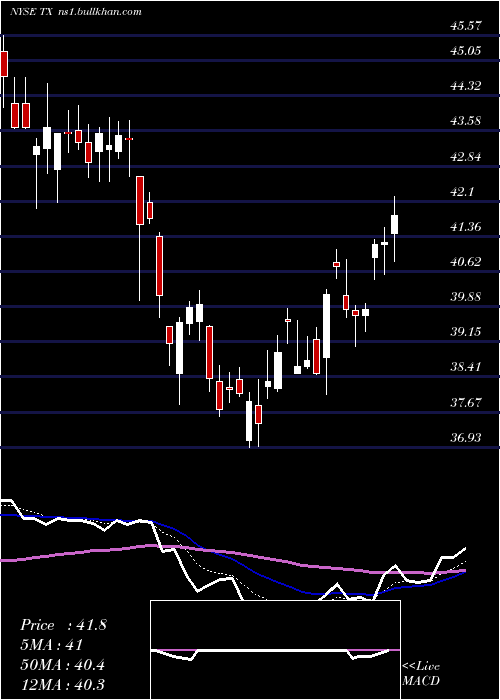The width and height of the screenshot is (500, 700).
Task: Click the 37.67 price axis label
Action: click(466, 403)
